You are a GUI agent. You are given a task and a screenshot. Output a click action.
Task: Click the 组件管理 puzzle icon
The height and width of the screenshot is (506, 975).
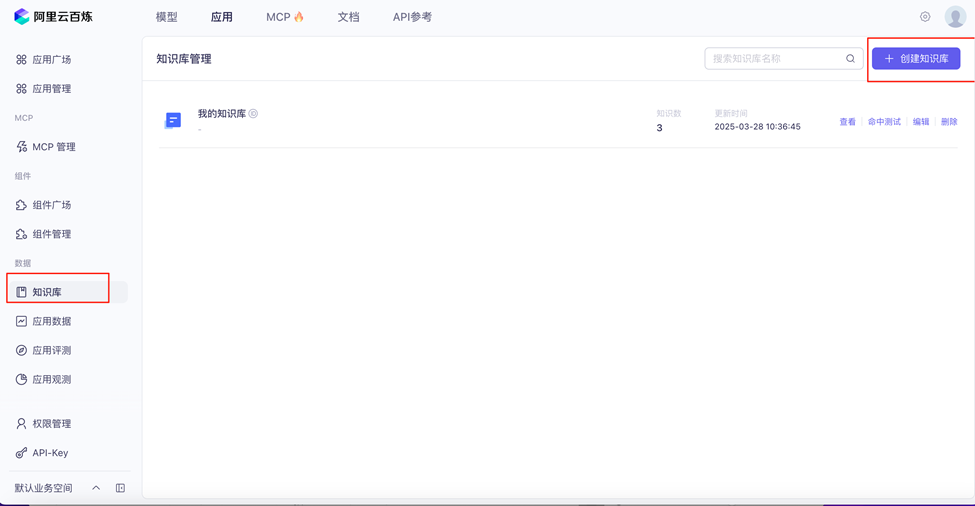point(21,234)
